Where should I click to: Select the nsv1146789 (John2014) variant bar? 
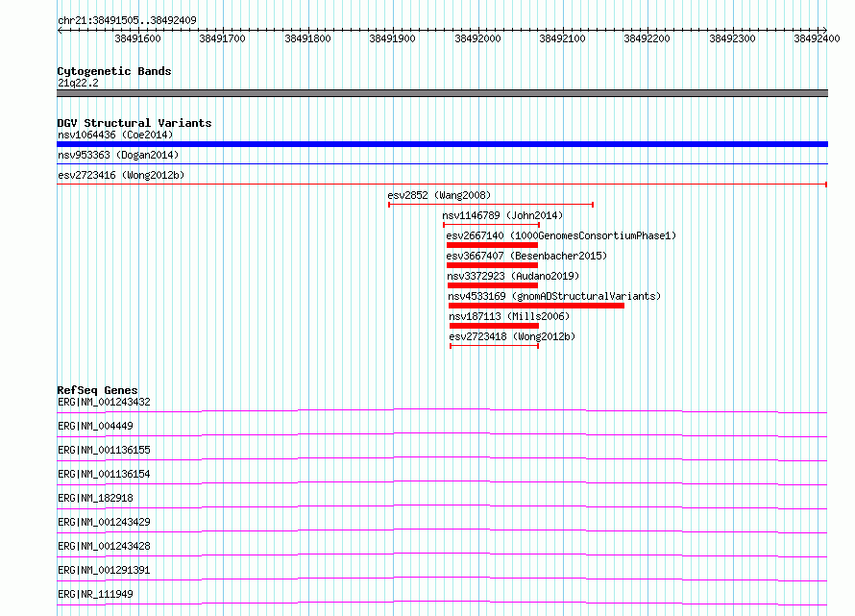click(x=491, y=225)
